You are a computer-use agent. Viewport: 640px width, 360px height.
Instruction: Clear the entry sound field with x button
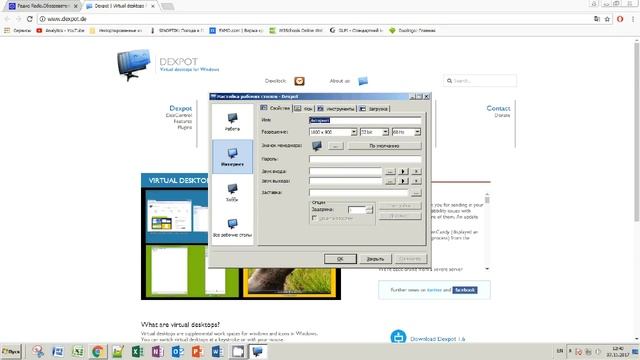416,171
